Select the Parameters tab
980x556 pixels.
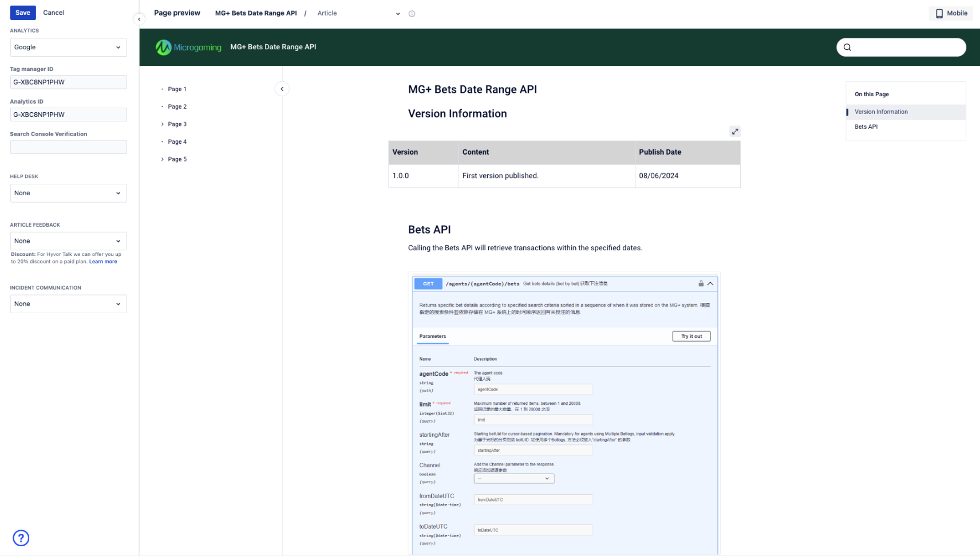432,337
